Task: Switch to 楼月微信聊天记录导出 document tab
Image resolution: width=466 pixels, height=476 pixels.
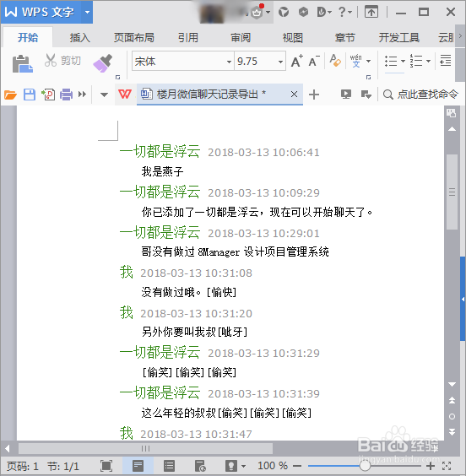Action: (212, 95)
